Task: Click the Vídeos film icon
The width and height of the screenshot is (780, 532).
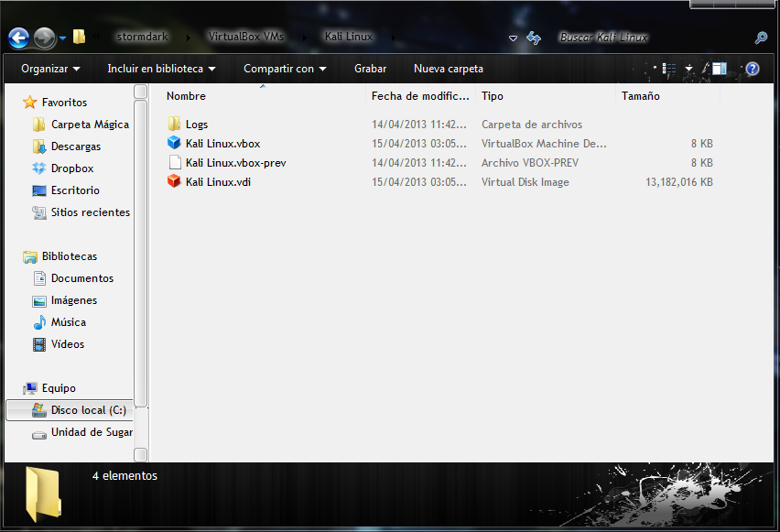Action: (39, 344)
